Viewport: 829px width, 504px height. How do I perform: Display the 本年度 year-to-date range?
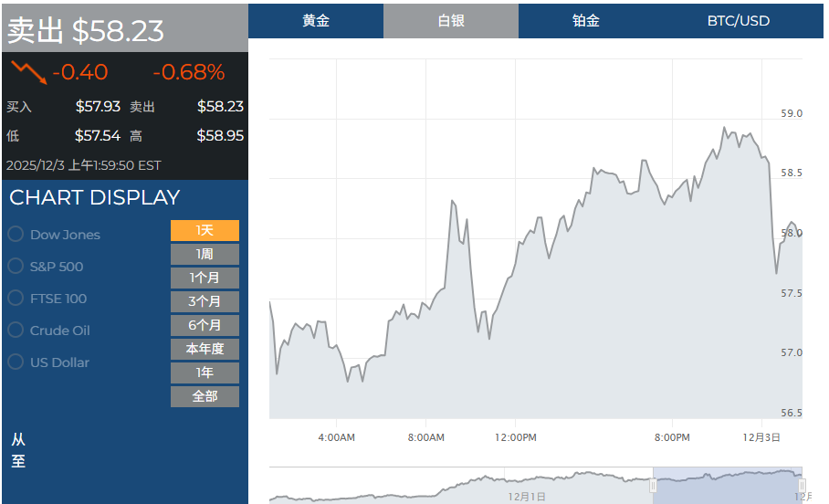[x=205, y=349]
